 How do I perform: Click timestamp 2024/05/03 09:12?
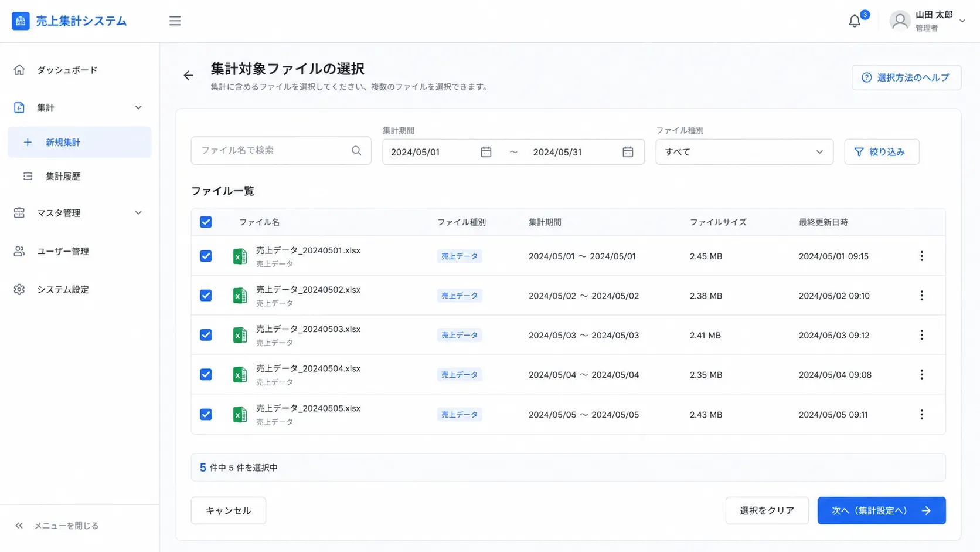click(x=834, y=335)
